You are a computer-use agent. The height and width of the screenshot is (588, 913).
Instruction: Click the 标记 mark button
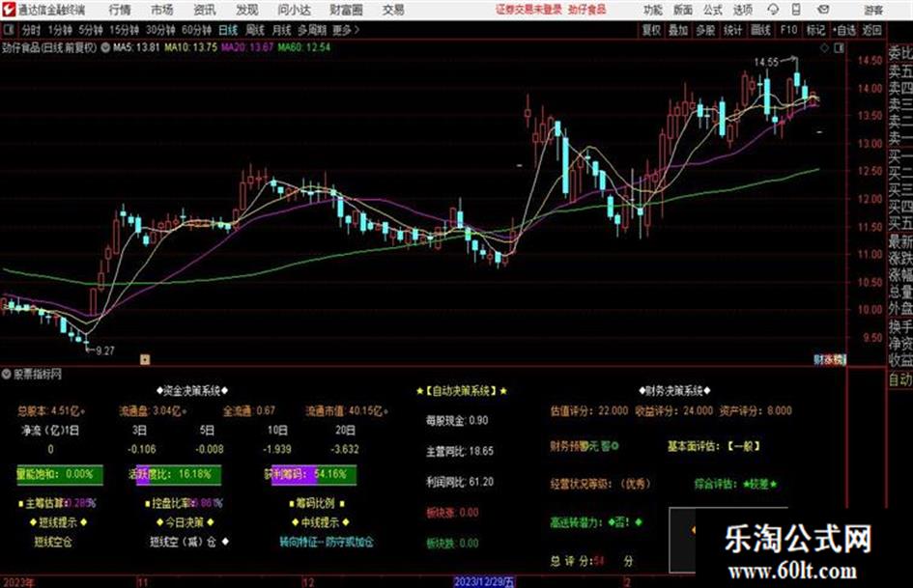815,30
